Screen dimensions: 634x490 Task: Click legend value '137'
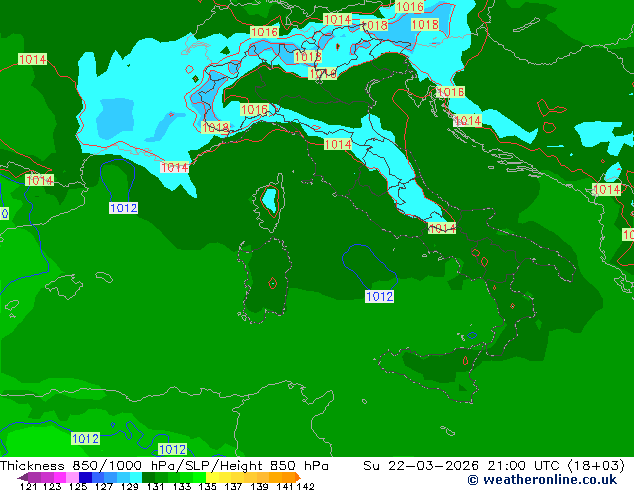click(233, 486)
